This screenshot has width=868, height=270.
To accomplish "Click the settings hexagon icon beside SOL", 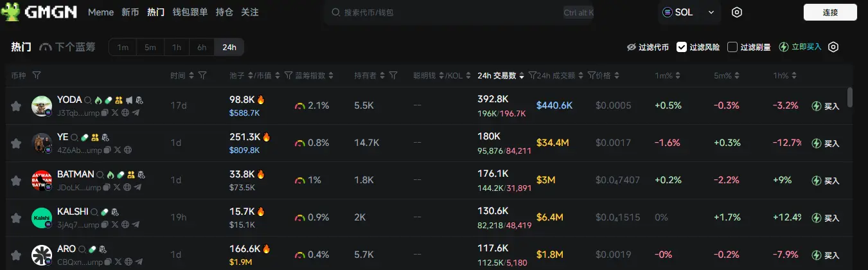I will [737, 12].
